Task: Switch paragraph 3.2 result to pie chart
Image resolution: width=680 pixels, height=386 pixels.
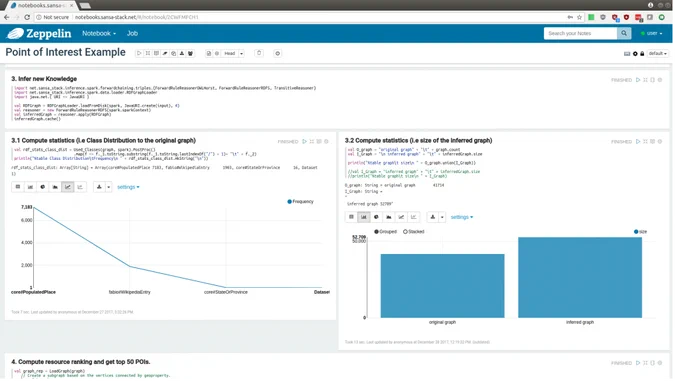Action: pos(376,217)
